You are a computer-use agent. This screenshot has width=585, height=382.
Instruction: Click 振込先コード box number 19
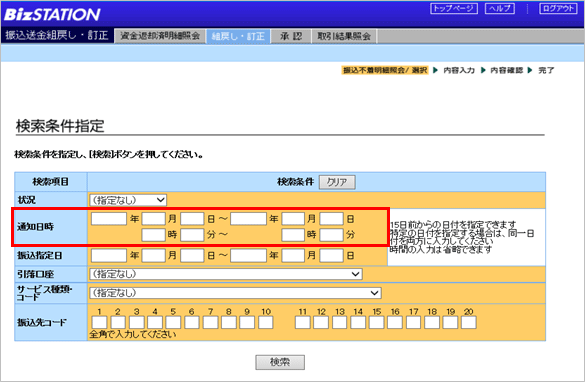[450, 322]
